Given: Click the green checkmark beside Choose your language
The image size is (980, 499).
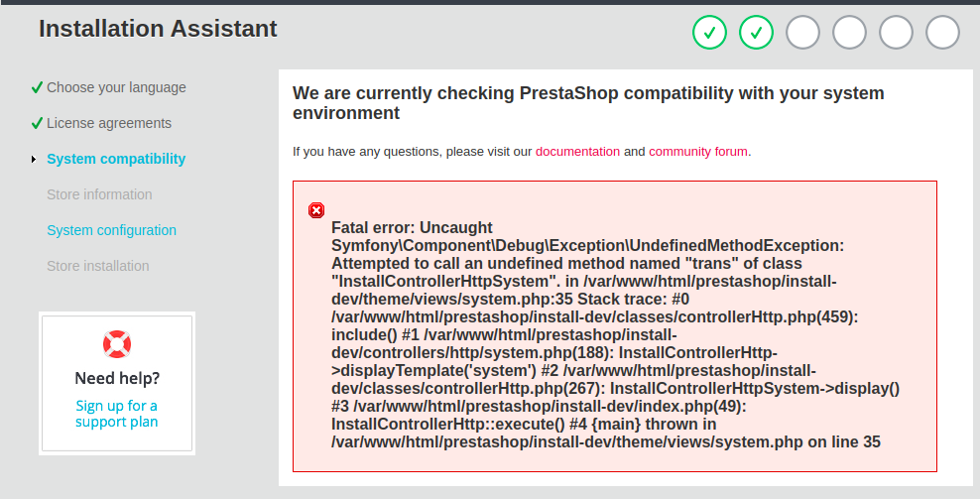Looking at the screenshot, I should 37,87.
